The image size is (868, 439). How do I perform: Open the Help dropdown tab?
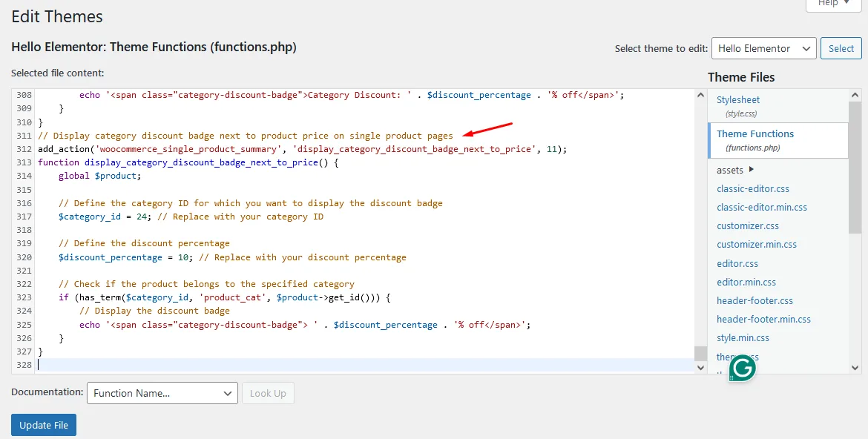coord(833,4)
